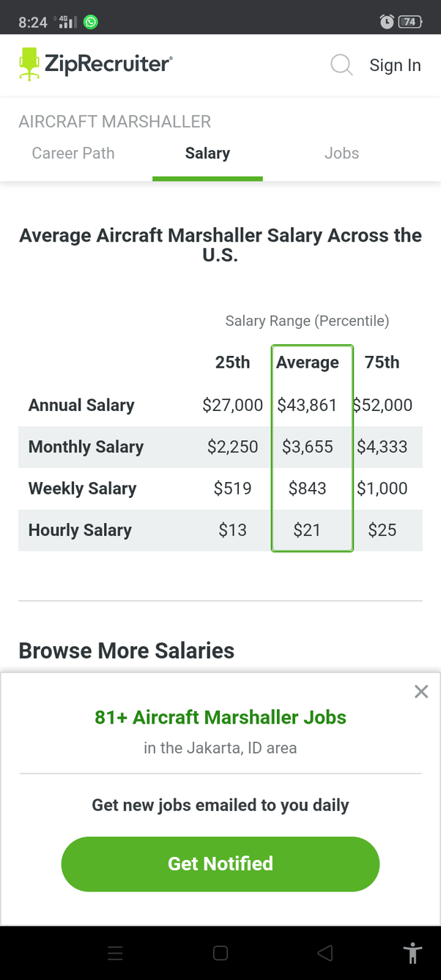
Task: Tap the battery level indicator
Action: pyautogui.click(x=409, y=22)
